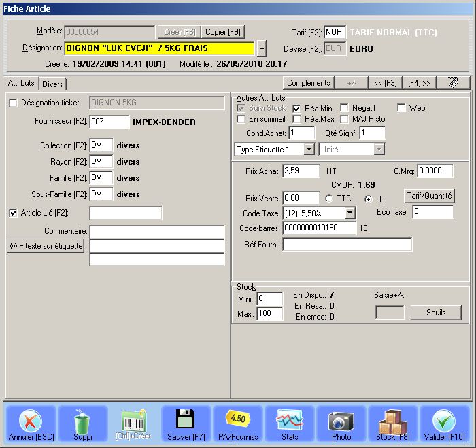Click the Créer [F6] button
476x448 pixels.
pyautogui.click(x=180, y=32)
